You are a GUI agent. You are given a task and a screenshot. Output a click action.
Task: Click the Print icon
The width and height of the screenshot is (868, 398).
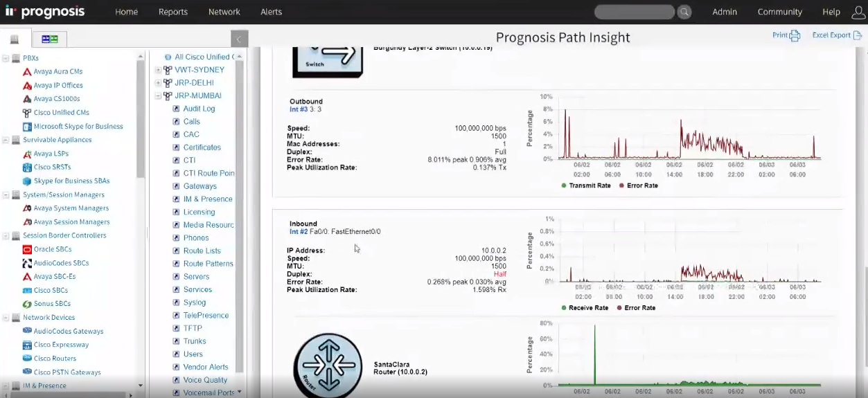tap(795, 35)
